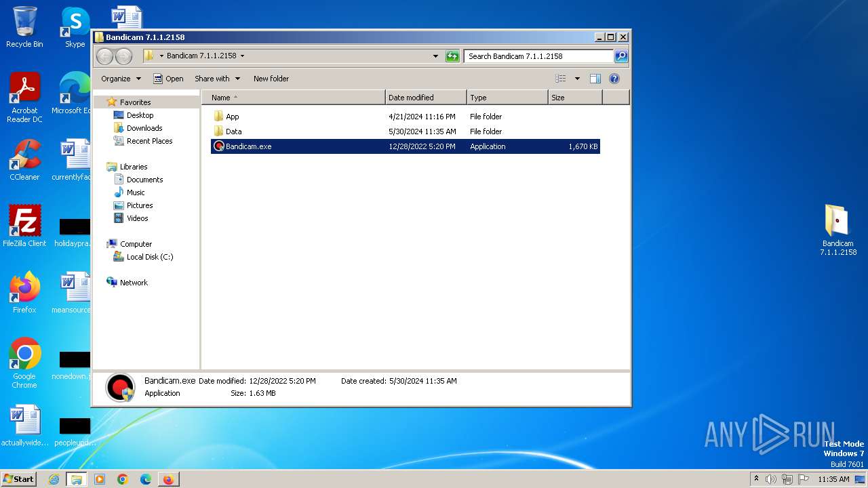Expand address bar history dropdown arrow
The width and height of the screenshot is (868, 488).
(435, 56)
